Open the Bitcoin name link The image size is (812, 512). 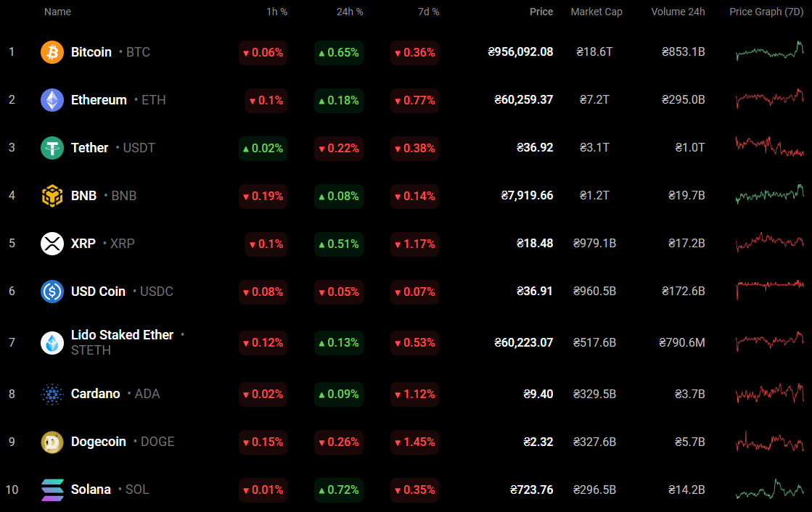pos(91,52)
